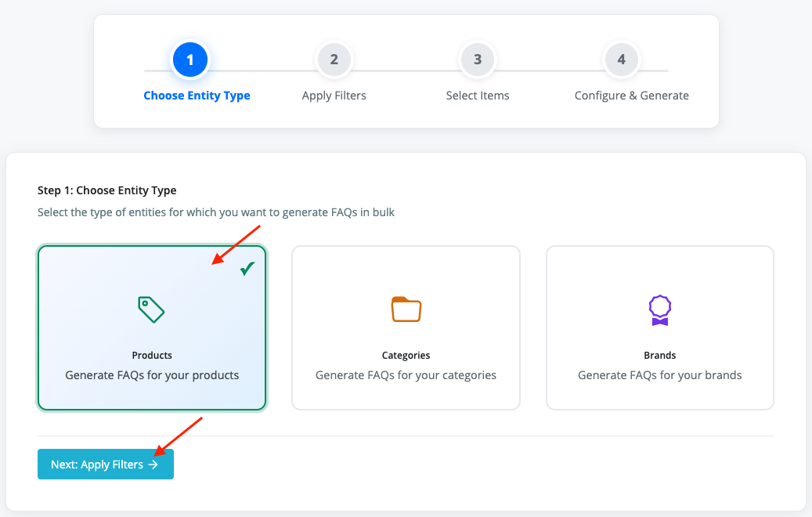The image size is (812, 517).
Task: Open step 4 circle in wizard
Action: click(x=621, y=60)
